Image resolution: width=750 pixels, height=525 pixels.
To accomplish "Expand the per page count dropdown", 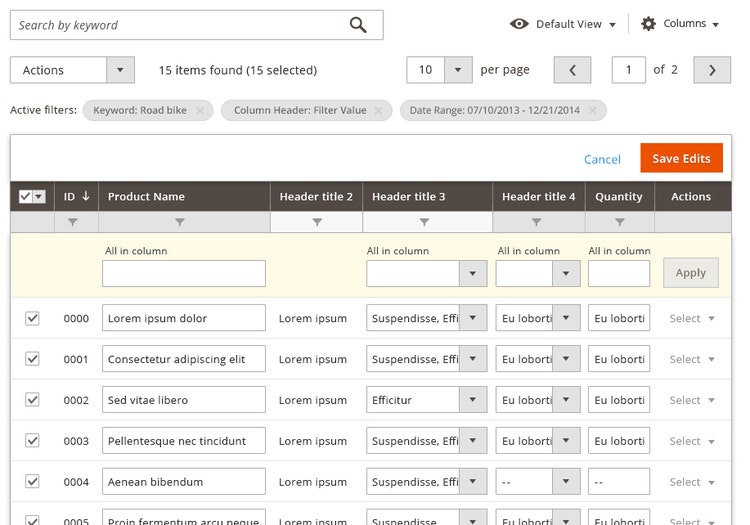I will [x=458, y=70].
